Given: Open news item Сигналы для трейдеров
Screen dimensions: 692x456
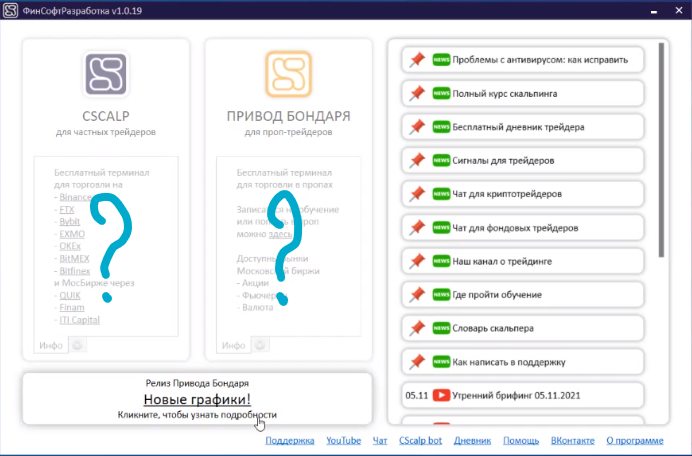Looking at the screenshot, I should [x=523, y=160].
